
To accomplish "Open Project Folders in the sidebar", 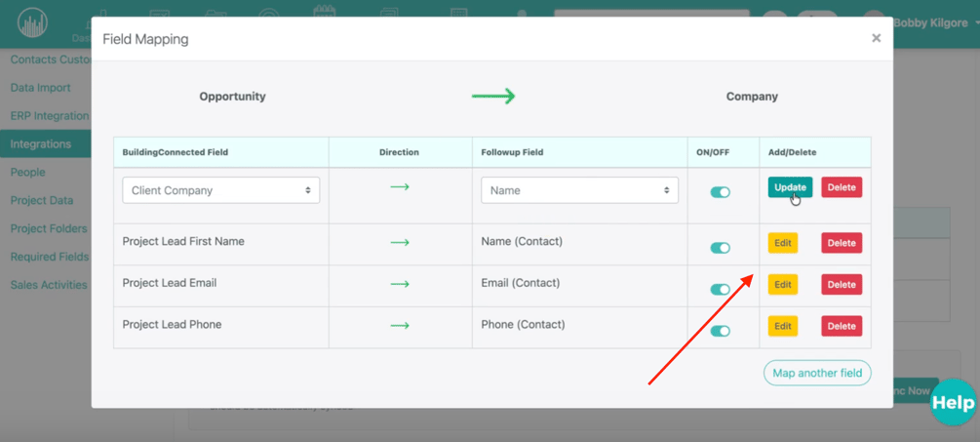I will coord(49,228).
